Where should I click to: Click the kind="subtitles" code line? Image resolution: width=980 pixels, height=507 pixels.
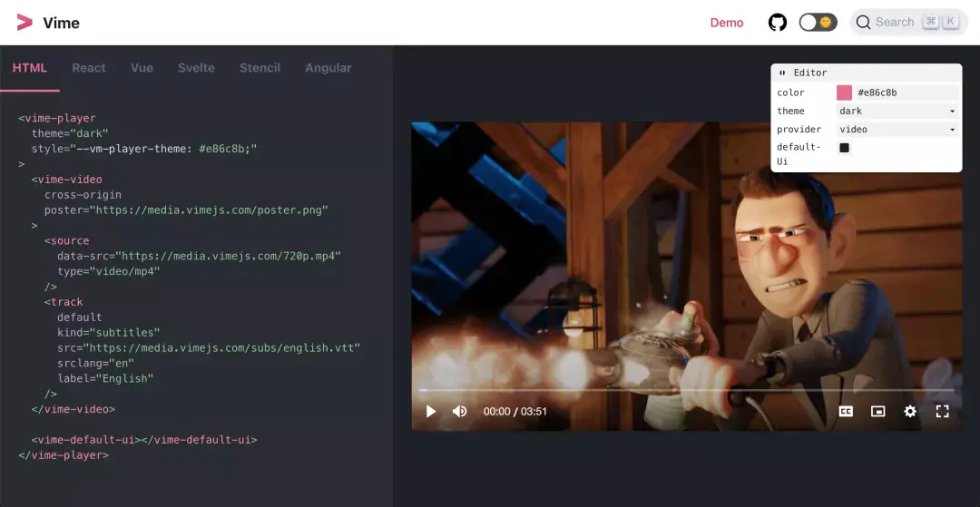[109, 332]
